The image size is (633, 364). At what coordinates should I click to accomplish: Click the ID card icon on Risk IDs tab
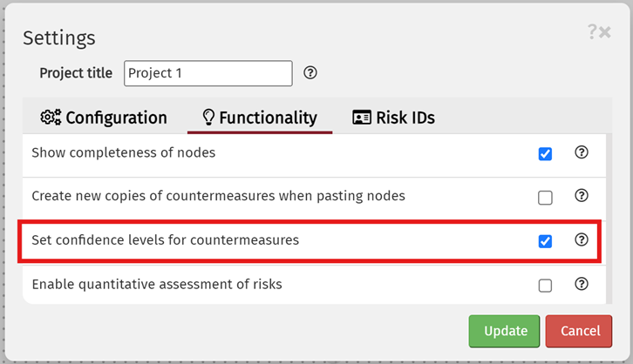pos(362,118)
